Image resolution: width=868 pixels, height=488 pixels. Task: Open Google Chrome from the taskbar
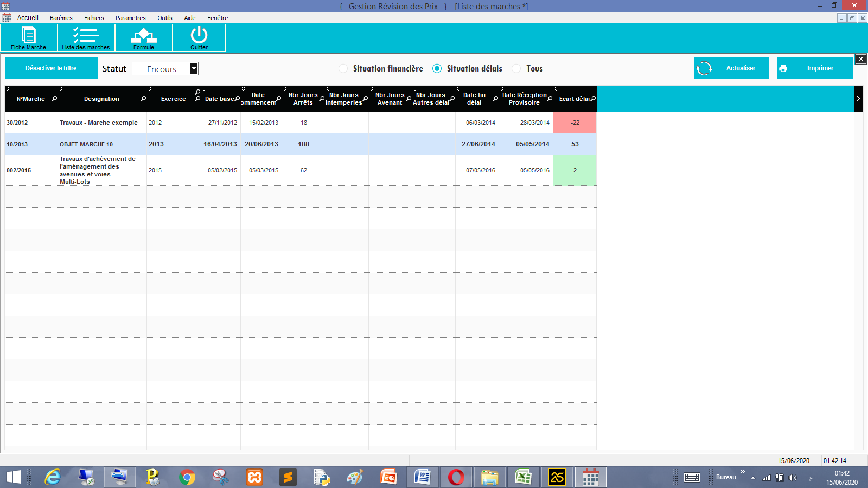click(x=187, y=477)
